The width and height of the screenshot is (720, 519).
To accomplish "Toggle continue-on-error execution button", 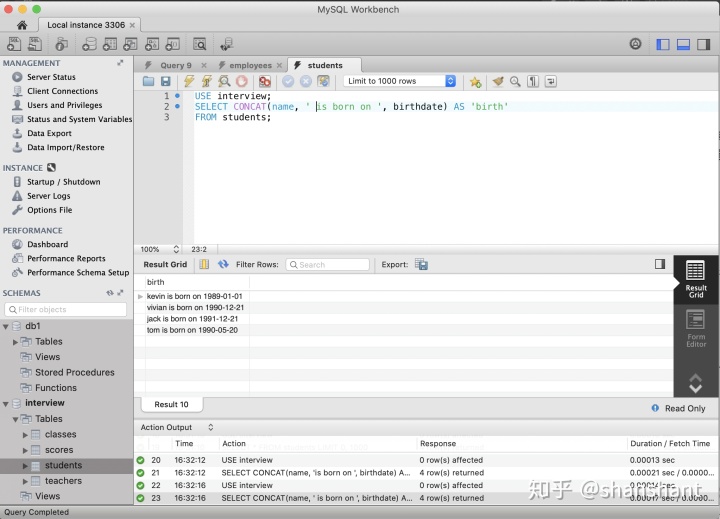I will [x=264, y=81].
